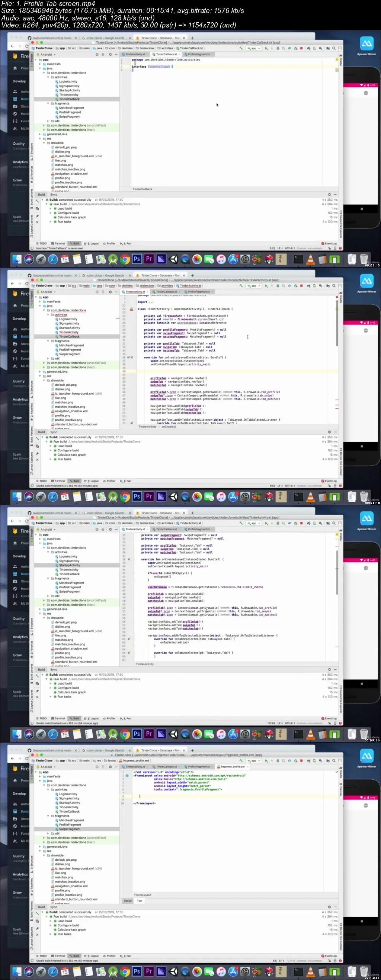
Task: Click Build panel settings gear in 00:03:10 frame
Action: tap(330, 194)
